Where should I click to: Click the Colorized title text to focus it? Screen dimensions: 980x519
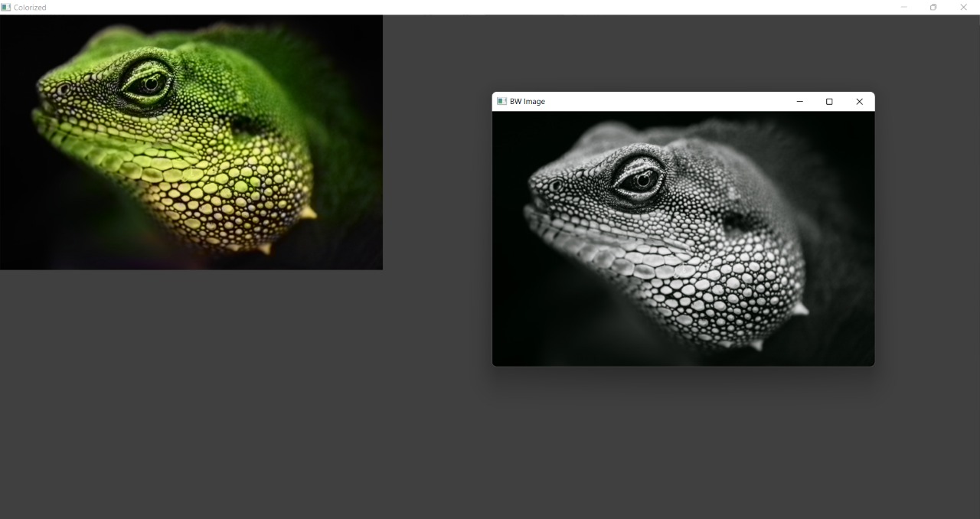click(31, 7)
